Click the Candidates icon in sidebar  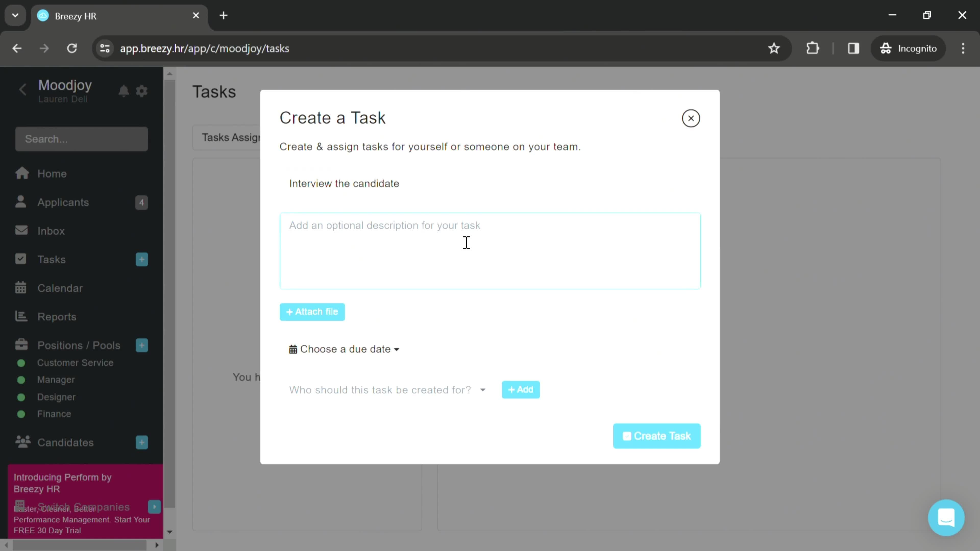pyautogui.click(x=22, y=443)
